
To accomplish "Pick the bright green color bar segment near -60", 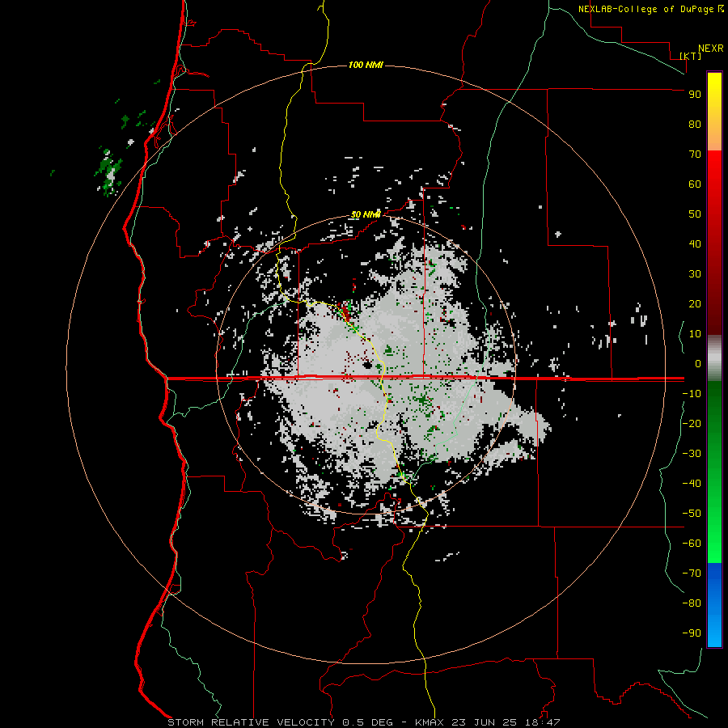I will click(x=714, y=544).
